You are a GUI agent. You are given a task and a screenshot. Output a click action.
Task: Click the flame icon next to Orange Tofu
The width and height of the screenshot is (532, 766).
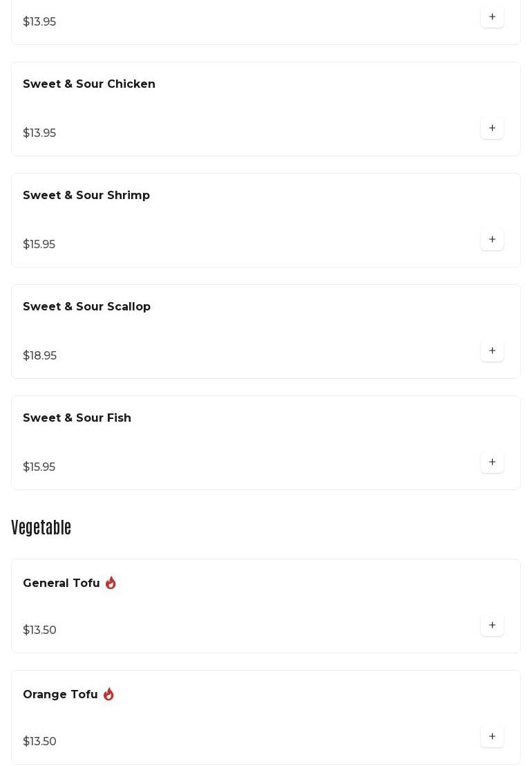(x=108, y=694)
